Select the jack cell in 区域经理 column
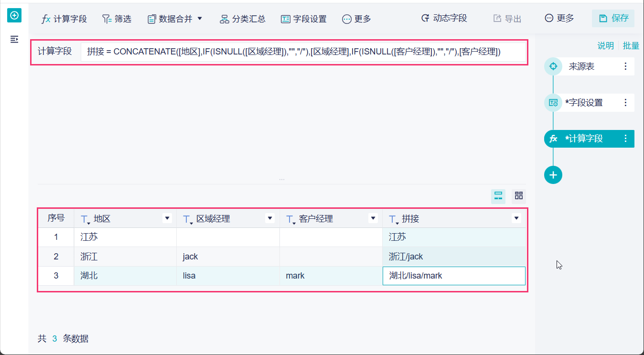 [x=228, y=257]
